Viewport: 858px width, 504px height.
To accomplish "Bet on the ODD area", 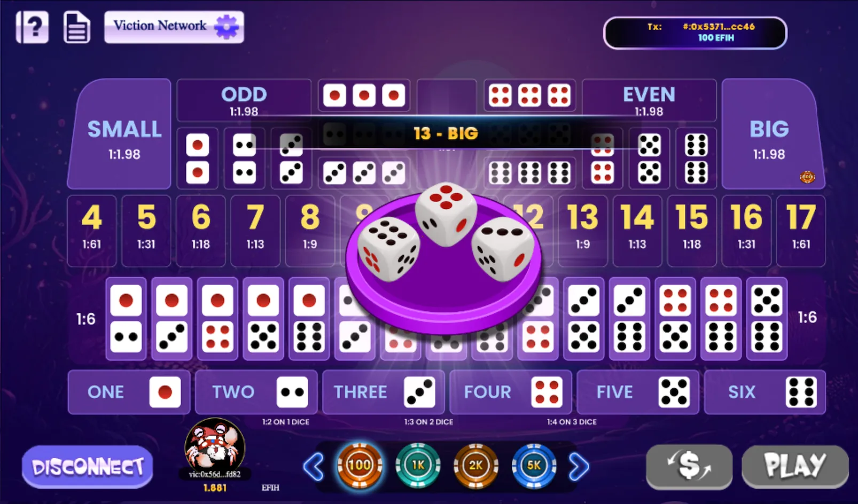I will (244, 100).
